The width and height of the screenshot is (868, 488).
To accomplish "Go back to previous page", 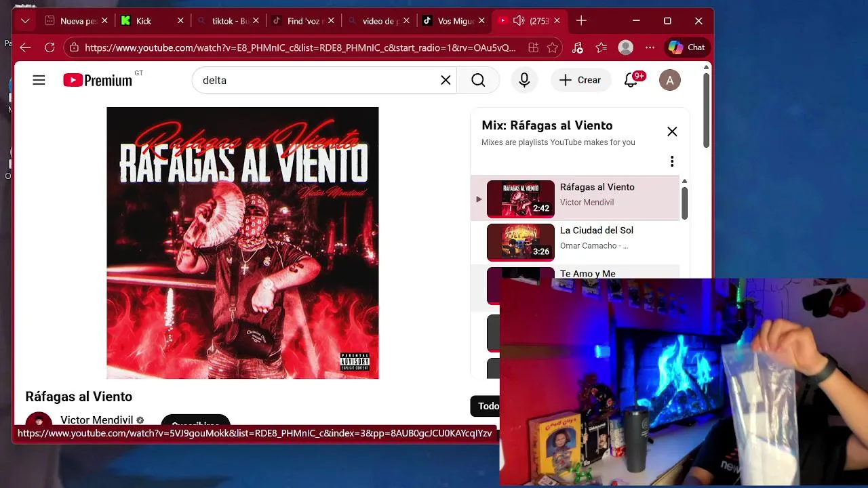I will pos(25,47).
